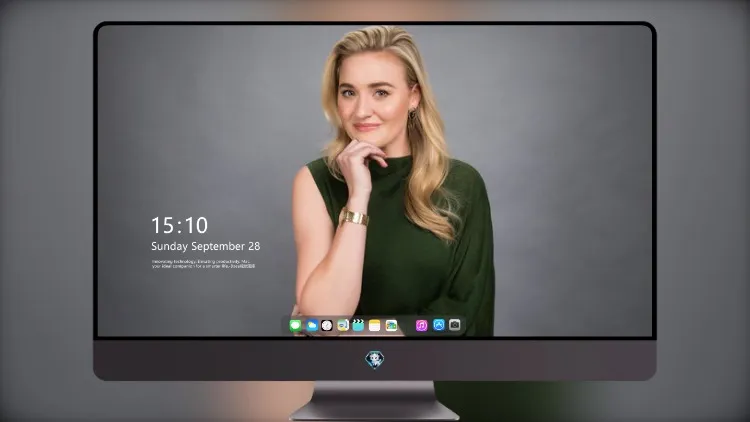
Task: Open the Weather app in dock
Action: [311, 325]
